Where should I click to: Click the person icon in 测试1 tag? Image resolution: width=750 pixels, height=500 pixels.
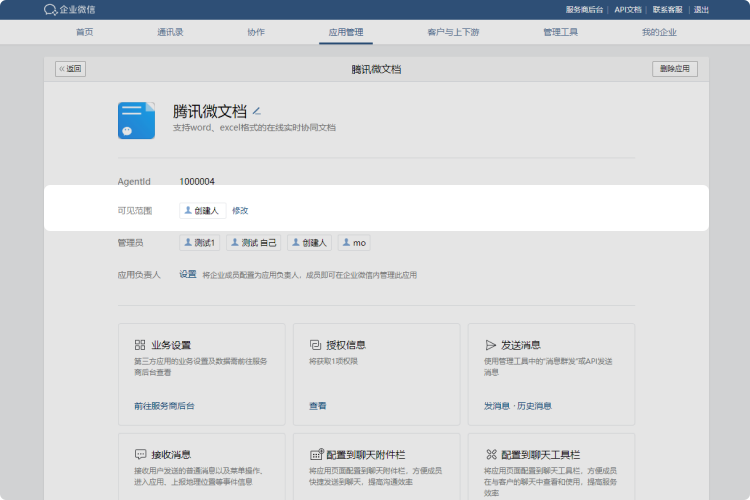pos(188,243)
